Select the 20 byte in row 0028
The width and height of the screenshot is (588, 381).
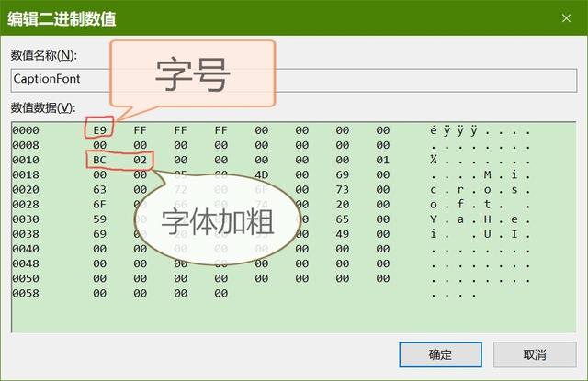pyautogui.click(x=343, y=205)
